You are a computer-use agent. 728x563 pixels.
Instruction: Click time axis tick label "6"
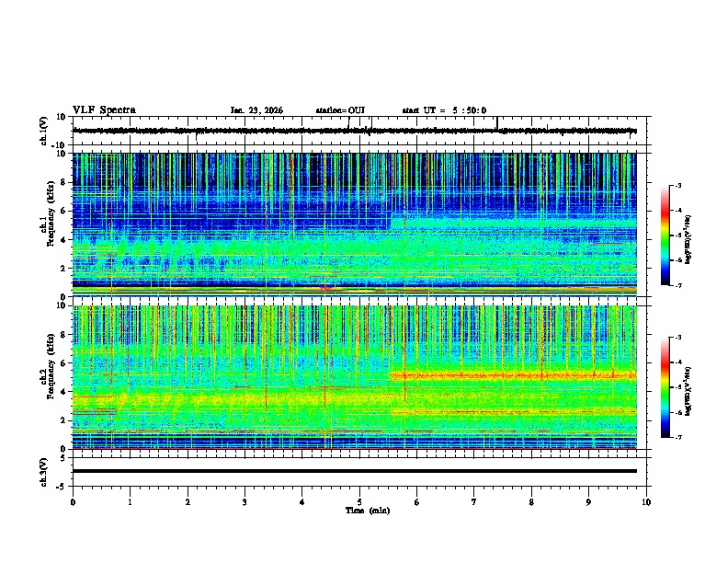(416, 502)
